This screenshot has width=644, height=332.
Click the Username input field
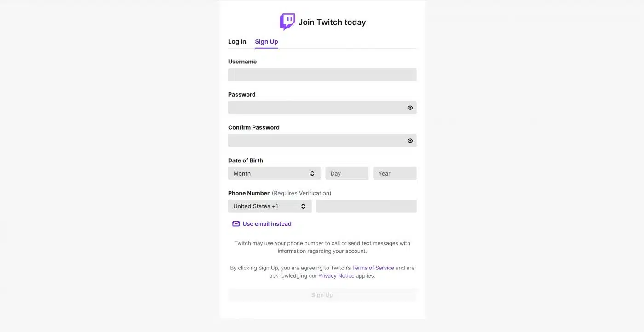pyautogui.click(x=322, y=74)
